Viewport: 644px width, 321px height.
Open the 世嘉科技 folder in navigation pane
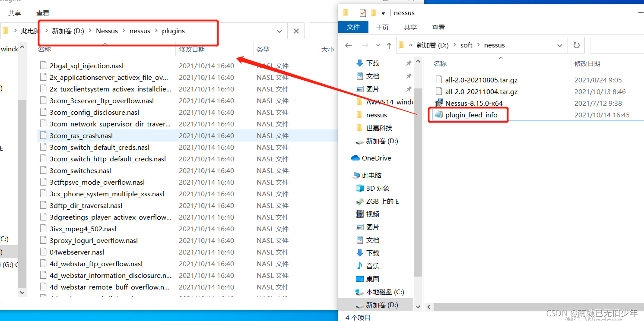[379, 128]
